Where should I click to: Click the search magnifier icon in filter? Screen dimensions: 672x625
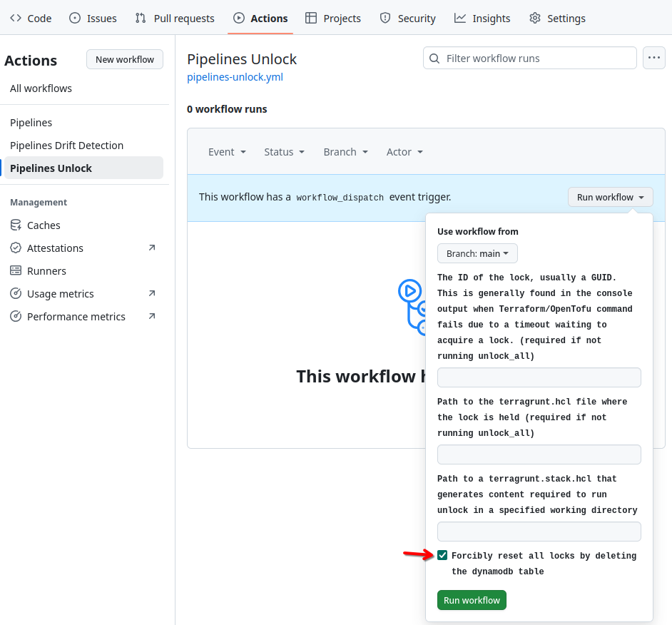pos(434,59)
